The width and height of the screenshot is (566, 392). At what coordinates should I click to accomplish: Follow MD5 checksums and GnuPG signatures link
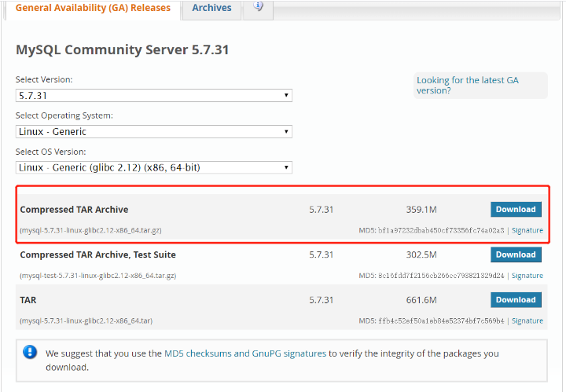tap(245, 354)
